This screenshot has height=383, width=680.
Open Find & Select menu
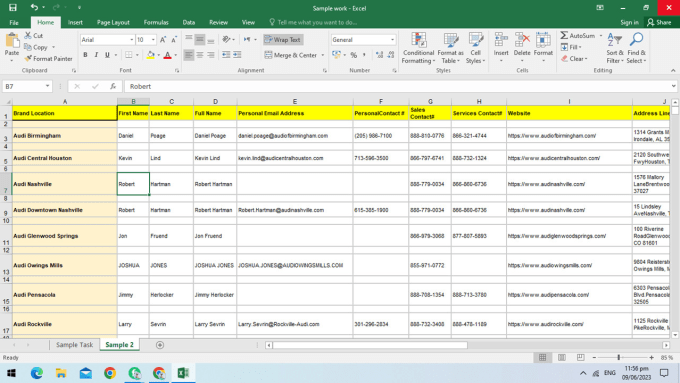point(636,48)
